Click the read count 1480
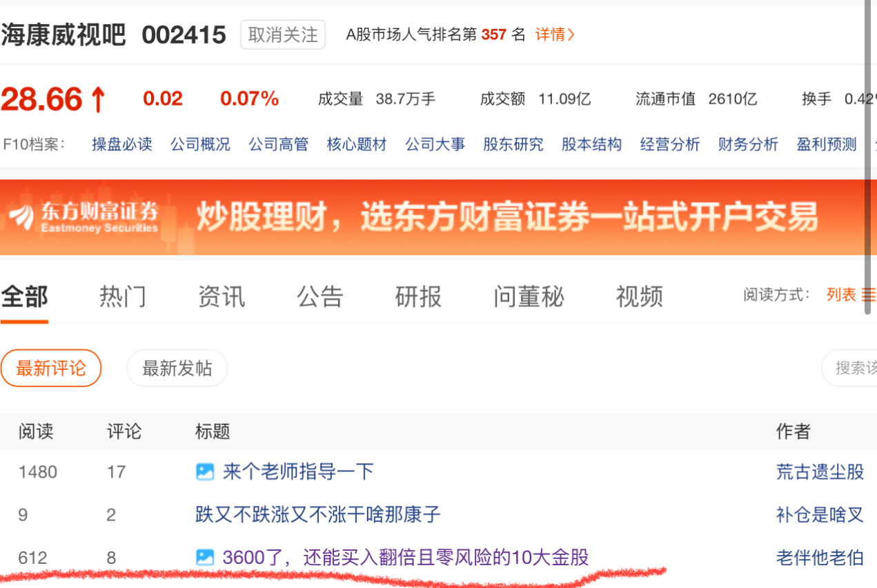This screenshot has height=588, width=877. click(x=38, y=472)
